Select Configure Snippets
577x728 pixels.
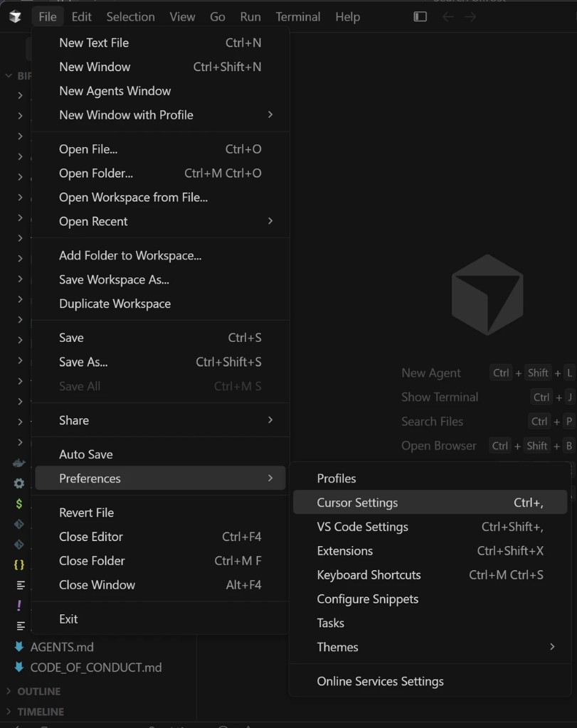tap(430, 599)
